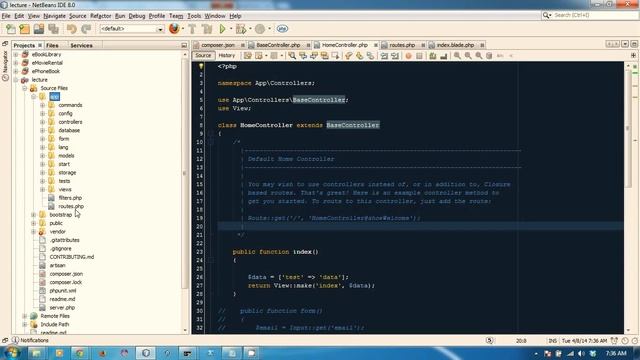Image resolution: width=640 pixels, height=360 pixels.
Task: Switch to the BaseController.php editor tab
Action: click(278, 45)
